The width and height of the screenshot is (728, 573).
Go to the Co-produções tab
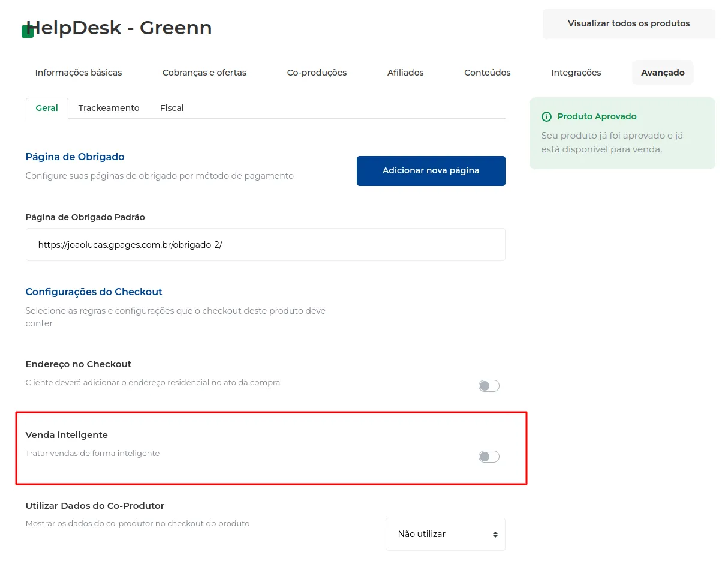coord(317,73)
